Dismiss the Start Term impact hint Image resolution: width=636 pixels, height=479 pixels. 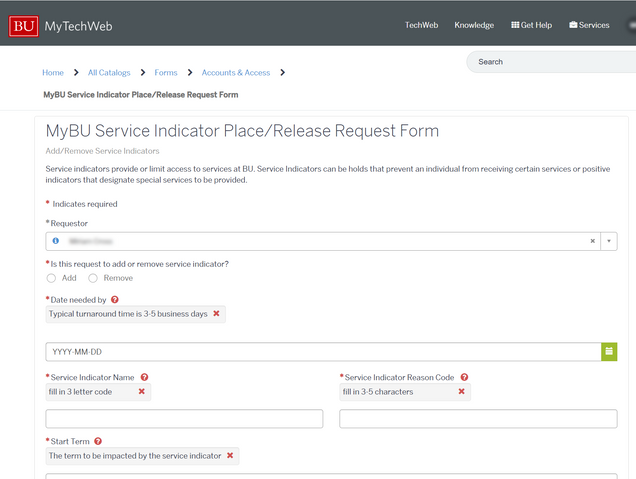pyautogui.click(x=230, y=455)
